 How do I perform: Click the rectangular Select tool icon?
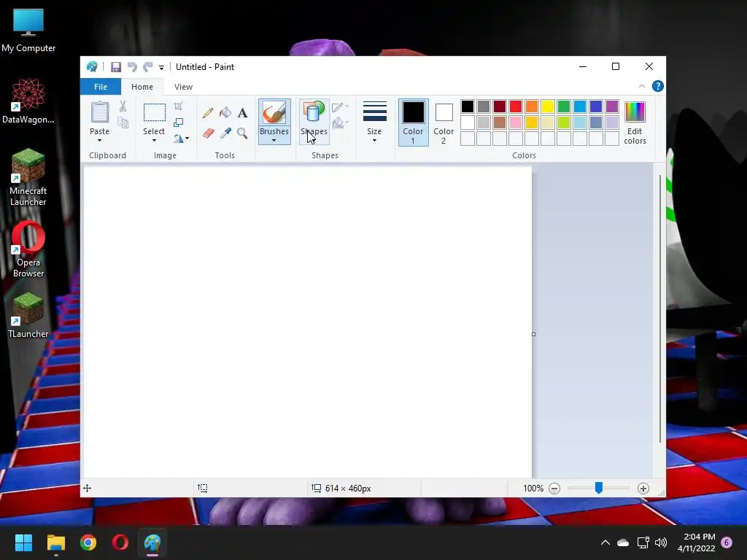pyautogui.click(x=155, y=113)
